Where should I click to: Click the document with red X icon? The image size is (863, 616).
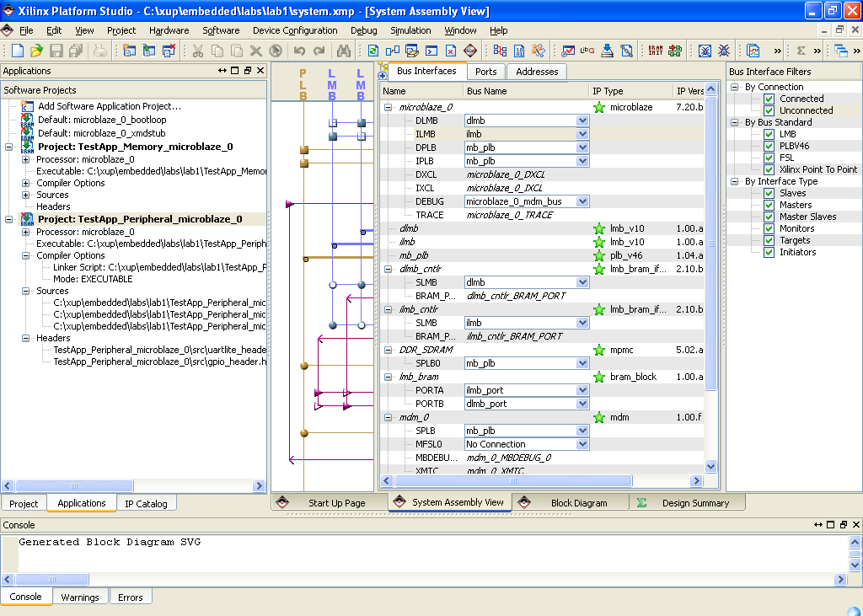click(x=451, y=51)
